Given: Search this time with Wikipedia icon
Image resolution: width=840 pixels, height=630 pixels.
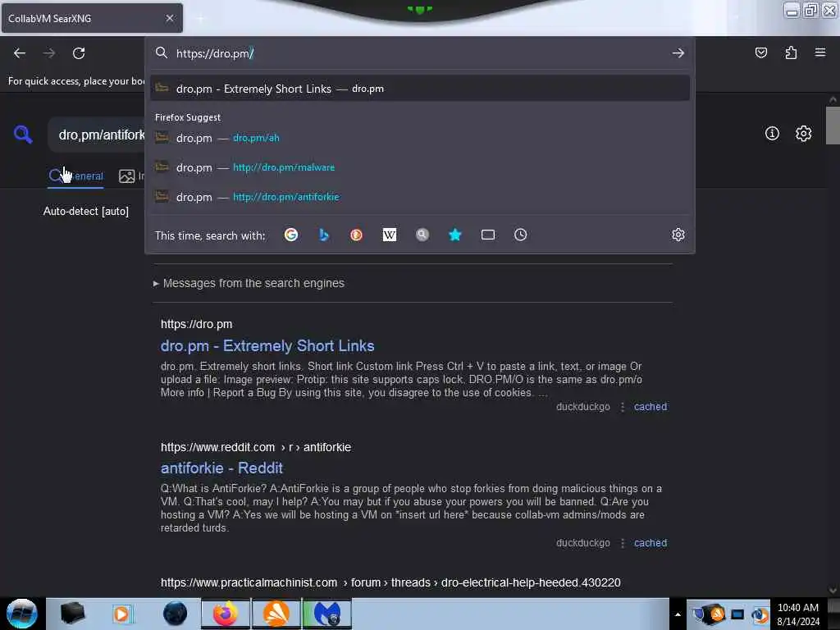Looking at the screenshot, I should (390, 235).
